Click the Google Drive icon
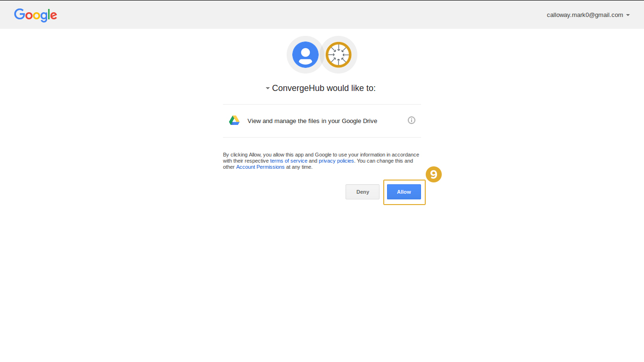 pyautogui.click(x=234, y=121)
